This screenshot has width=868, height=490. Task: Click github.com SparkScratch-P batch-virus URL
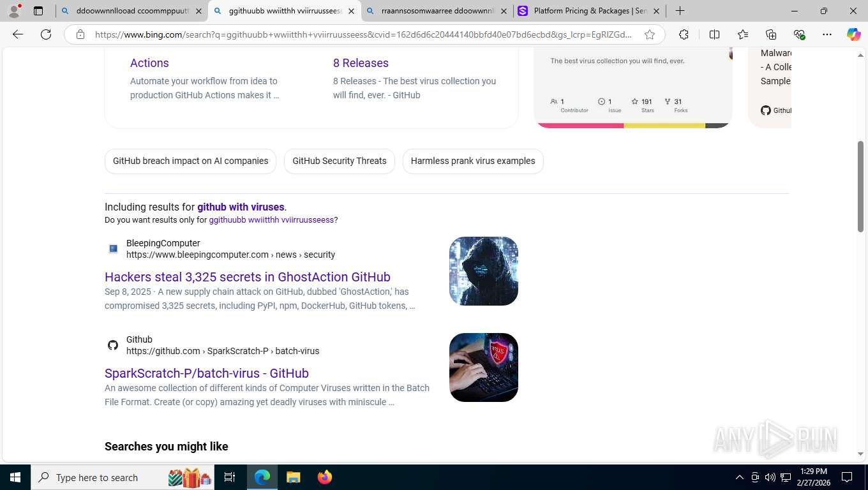223,351
